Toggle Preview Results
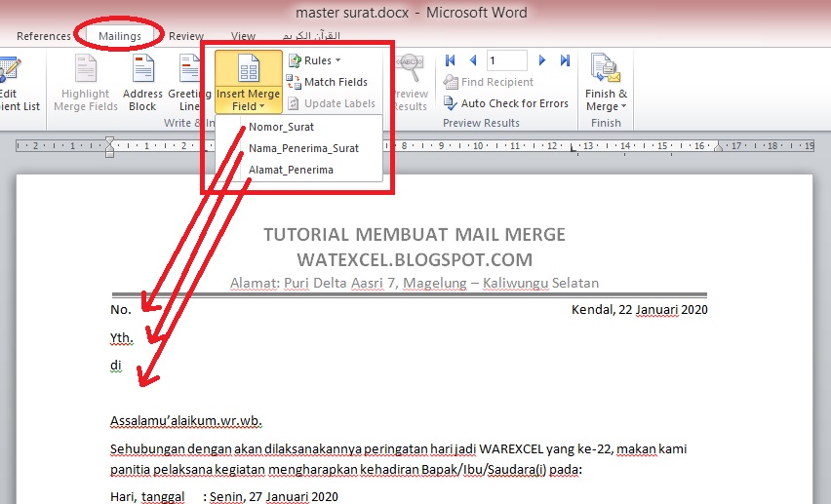The width and height of the screenshot is (831, 504). click(x=410, y=83)
